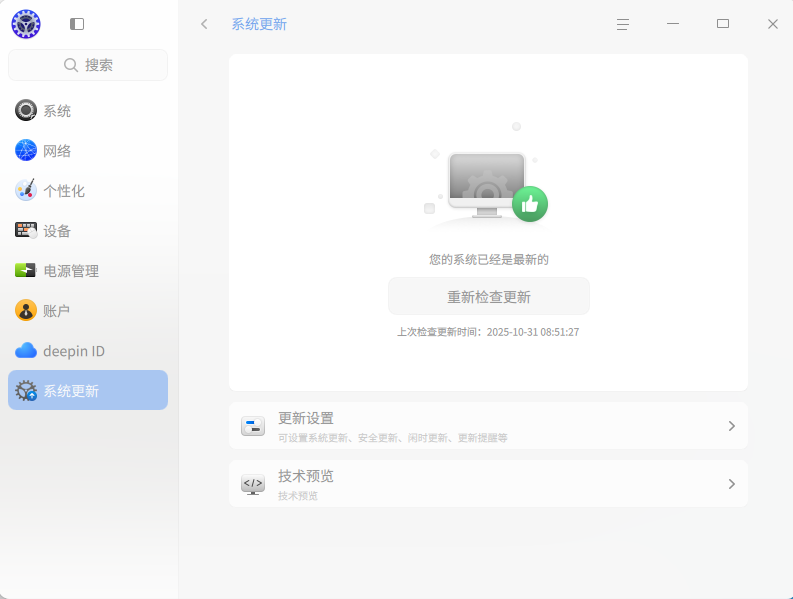The height and width of the screenshot is (599, 793).
Task: Expand 技术预览 via its chevron
Action: pyautogui.click(x=731, y=484)
